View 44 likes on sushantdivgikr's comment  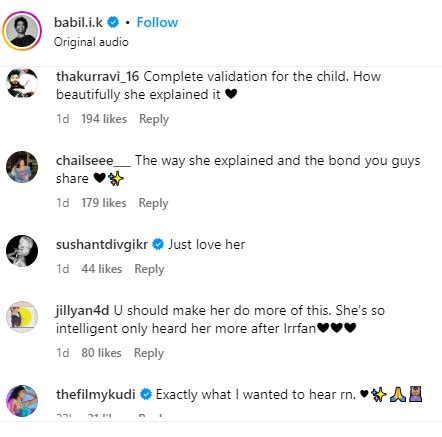(102, 269)
